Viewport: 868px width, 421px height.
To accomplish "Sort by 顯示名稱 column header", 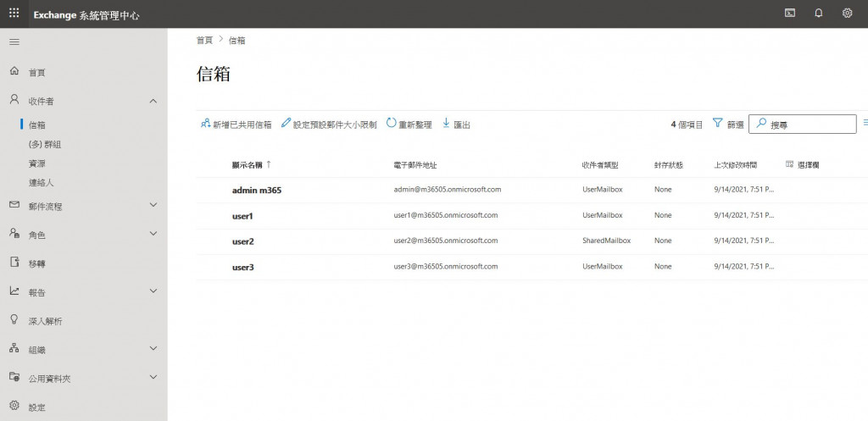I will [247, 165].
